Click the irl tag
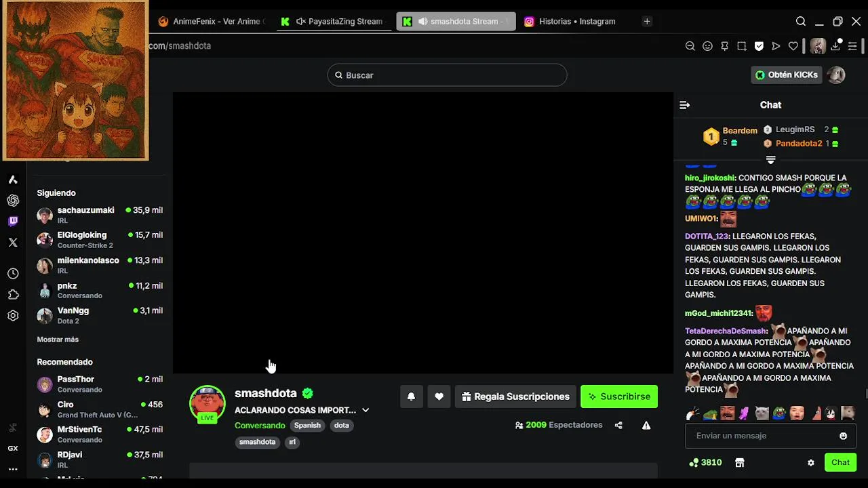 pyautogui.click(x=292, y=442)
